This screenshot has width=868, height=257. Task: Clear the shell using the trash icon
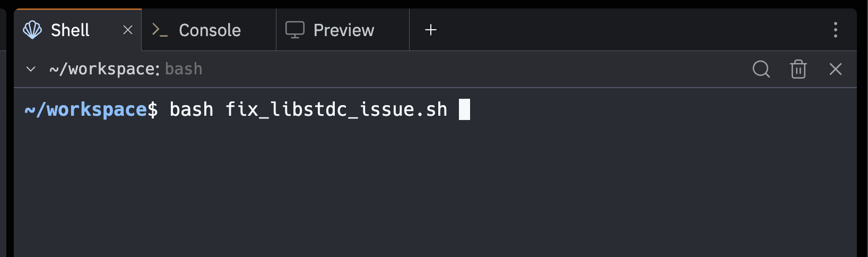coord(798,69)
